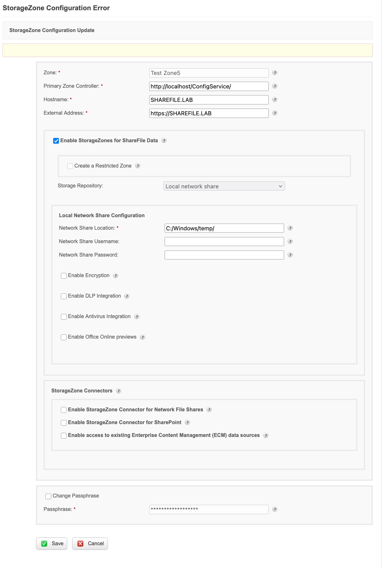Viewport: 392px width, 567px height.
Task: Click help icon beside Zone field
Action: click(x=275, y=73)
